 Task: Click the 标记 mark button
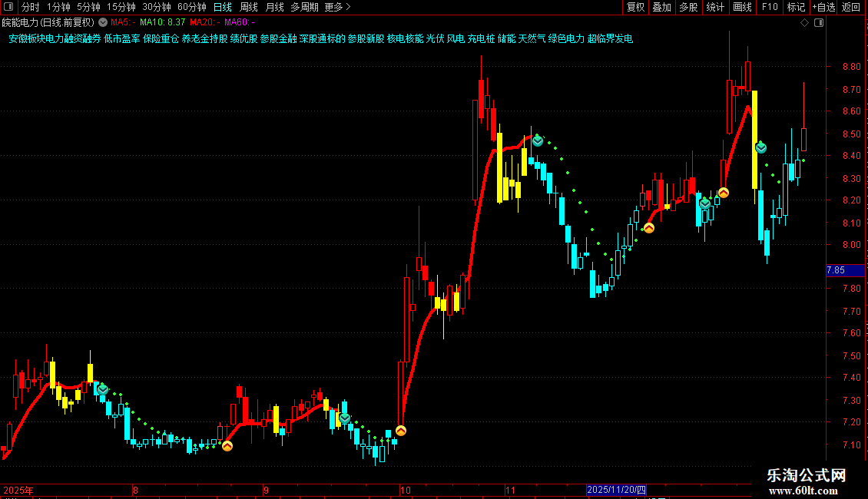796,7
